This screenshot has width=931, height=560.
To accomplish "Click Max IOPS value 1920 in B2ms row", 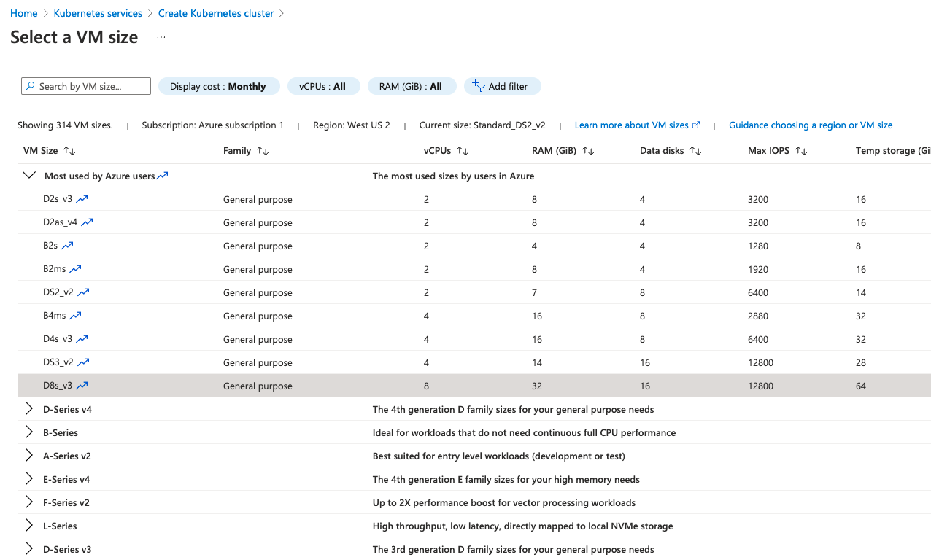I will point(758,269).
